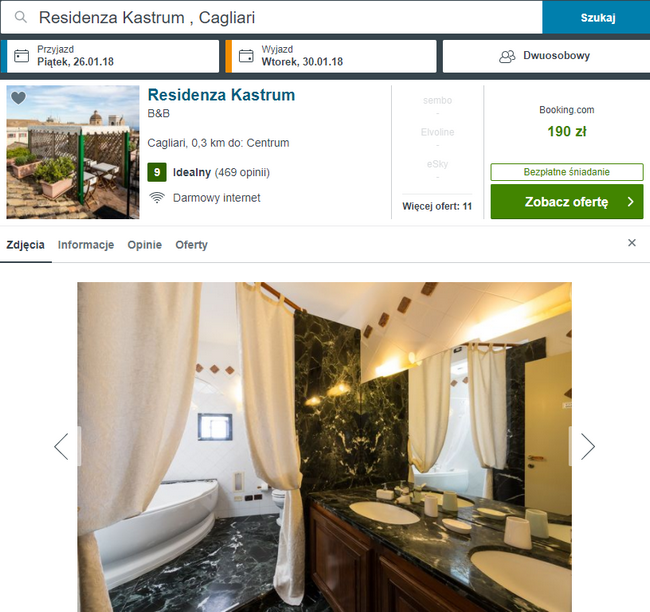Open the Residenza Kastrum hotel title link
The height and width of the screenshot is (612, 650).
tap(221, 95)
